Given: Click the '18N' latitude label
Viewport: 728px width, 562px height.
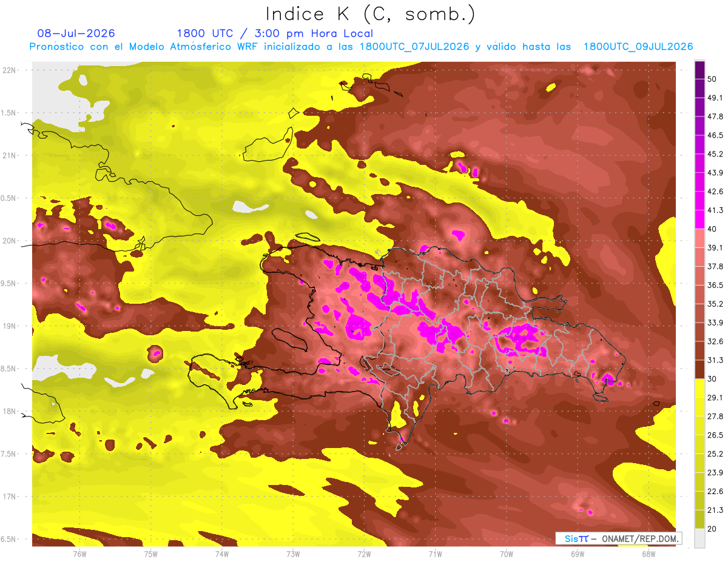Looking at the screenshot, I should pyautogui.click(x=10, y=411).
